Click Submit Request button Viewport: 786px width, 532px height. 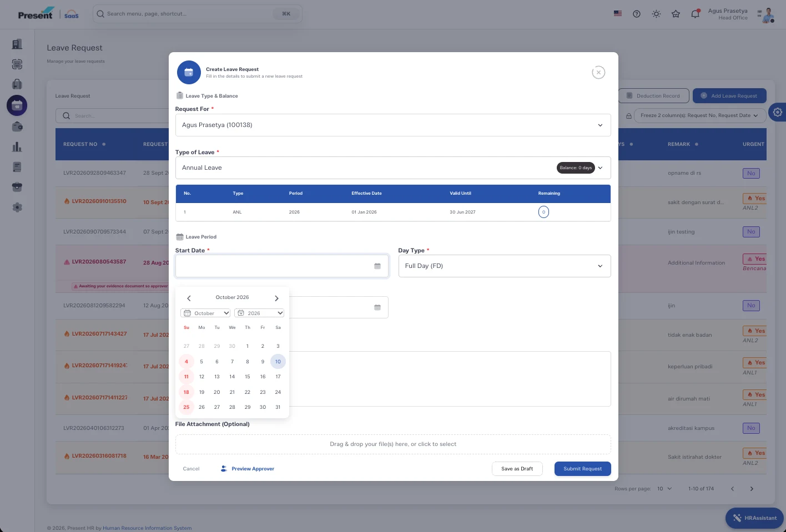(x=582, y=469)
